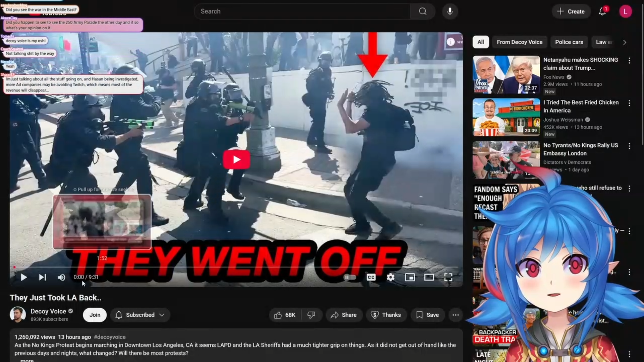This screenshot has width=644, height=362.
Task: Open options menu for No Kings Rally video
Action: [x=629, y=146]
